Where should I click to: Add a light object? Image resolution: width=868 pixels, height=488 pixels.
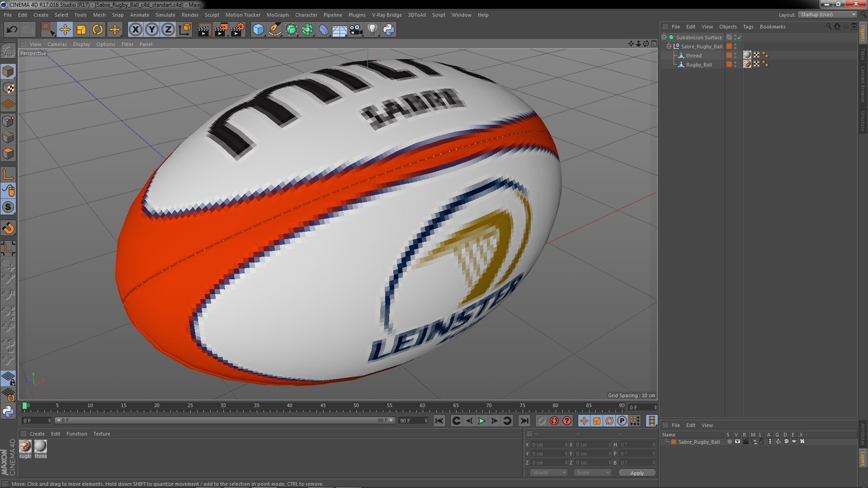[x=373, y=30]
